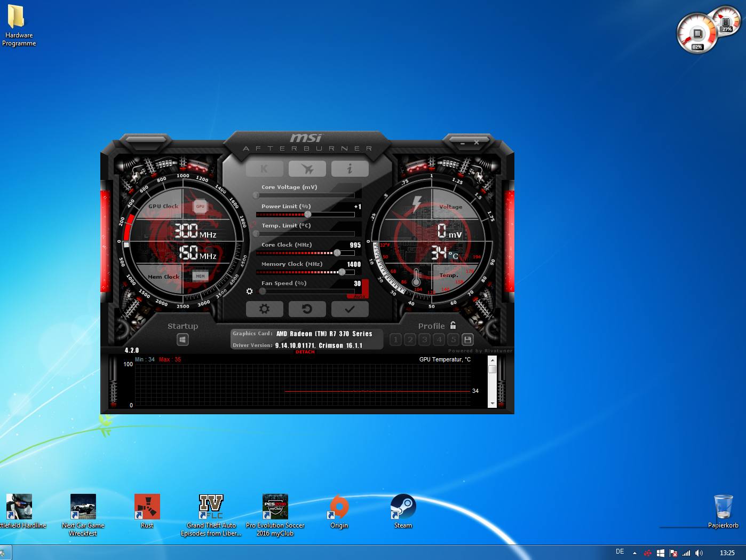This screenshot has height=560, width=746.
Task: Open the information (i) panel
Action: coord(350,169)
